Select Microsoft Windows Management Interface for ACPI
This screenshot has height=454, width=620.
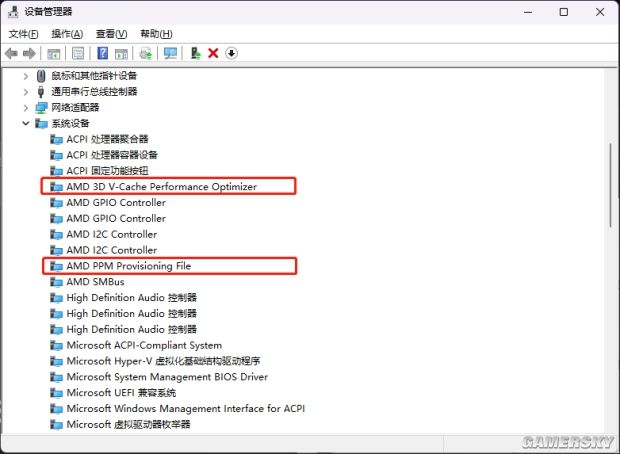185,409
